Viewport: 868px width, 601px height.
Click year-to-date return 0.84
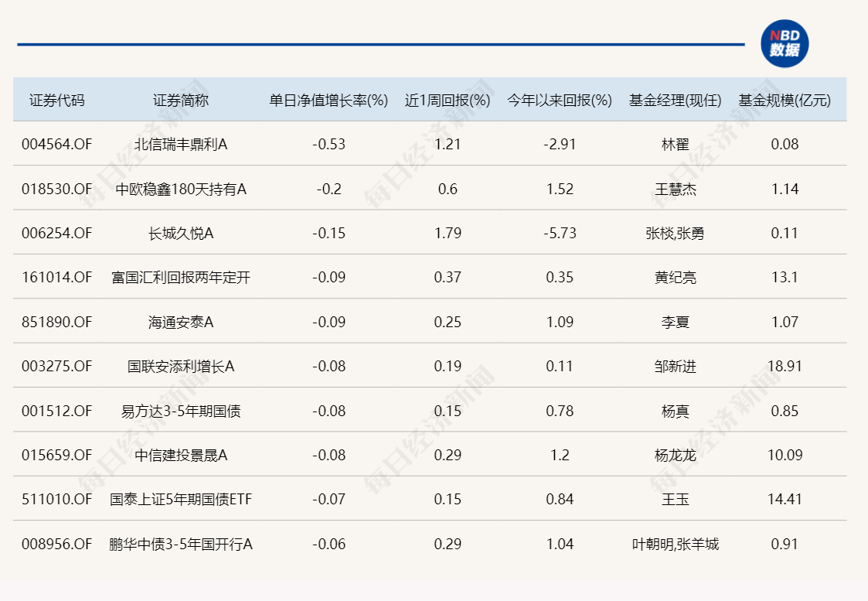(560, 499)
